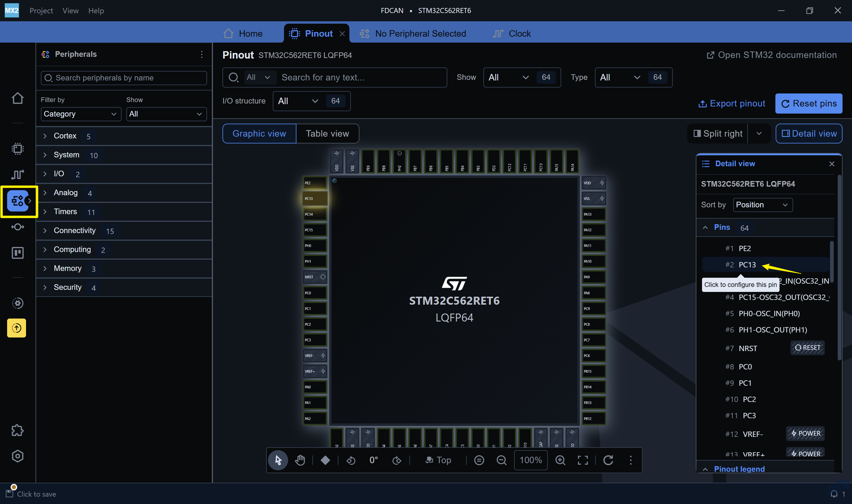This screenshot has height=504, width=852.
Task: Click the fit-to-screen frame icon
Action: click(x=583, y=460)
